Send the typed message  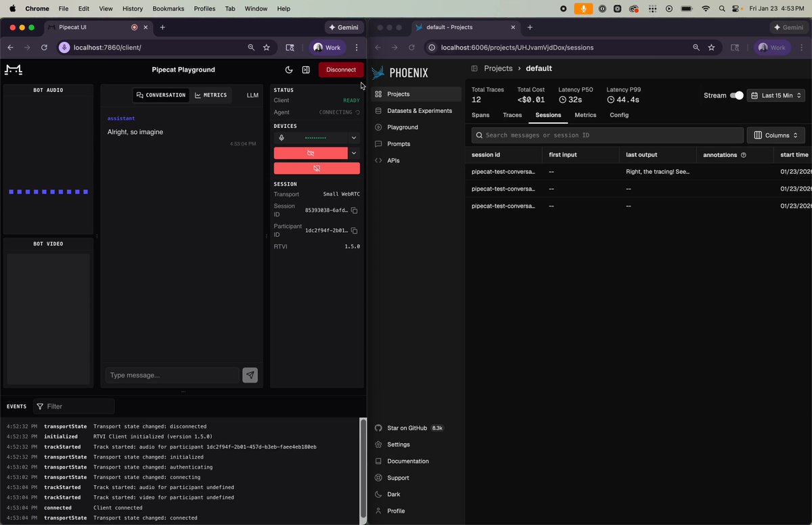pyautogui.click(x=250, y=375)
